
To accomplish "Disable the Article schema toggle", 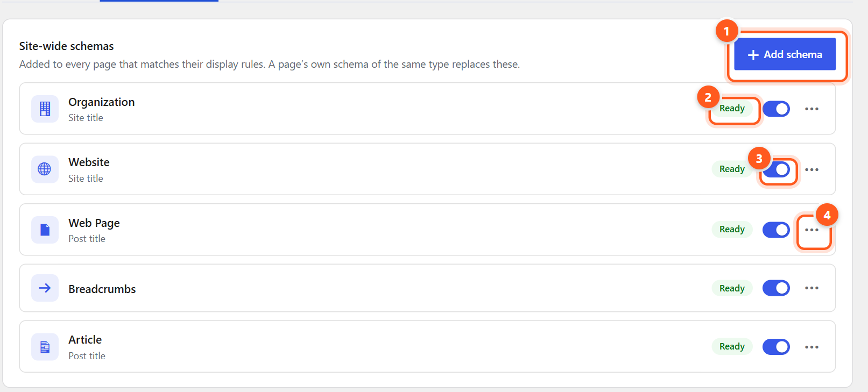I will coord(776,347).
